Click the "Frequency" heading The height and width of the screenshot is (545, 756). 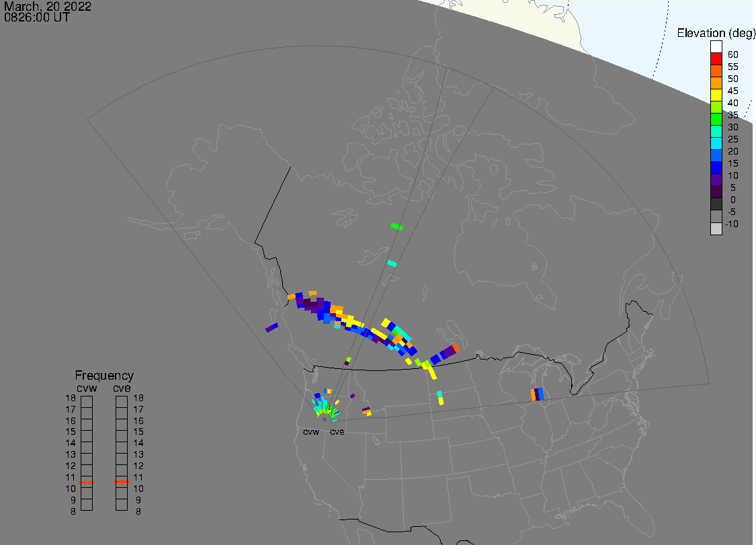tap(104, 375)
